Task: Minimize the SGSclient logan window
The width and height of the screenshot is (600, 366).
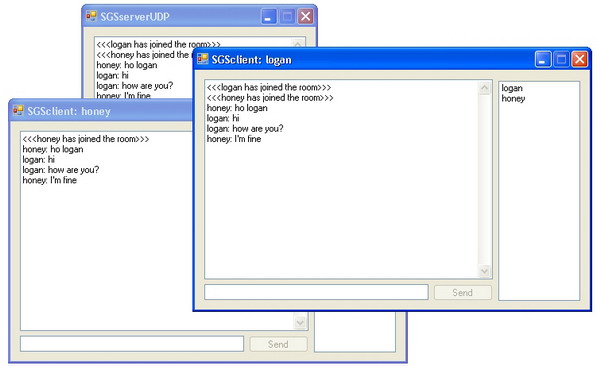Action: tap(543, 59)
